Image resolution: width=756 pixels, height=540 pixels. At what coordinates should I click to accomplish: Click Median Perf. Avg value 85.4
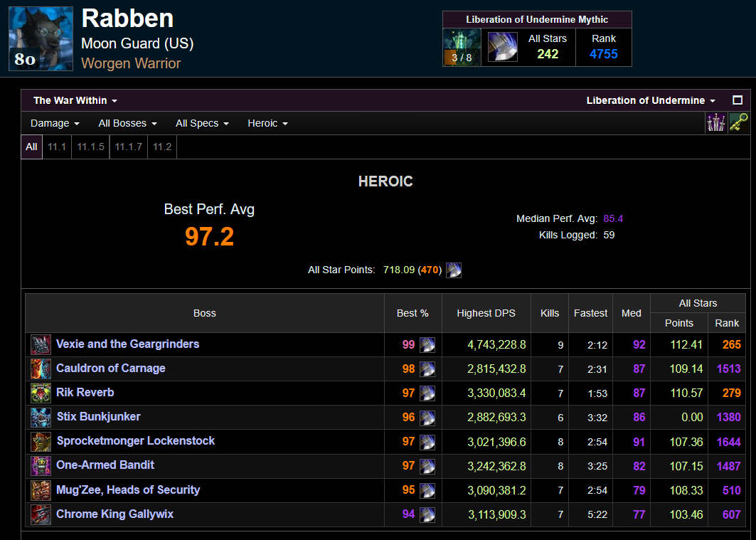pos(613,218)
